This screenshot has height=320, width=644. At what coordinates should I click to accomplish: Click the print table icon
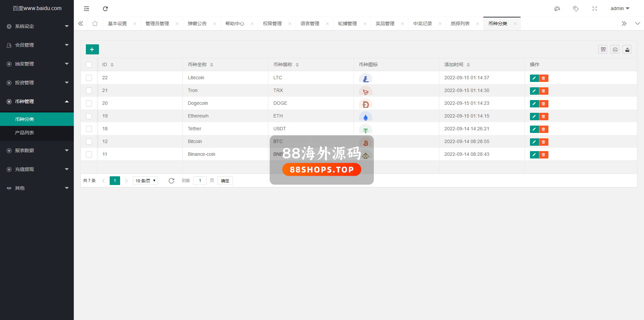pyautogui.click(x=615, y=50)
